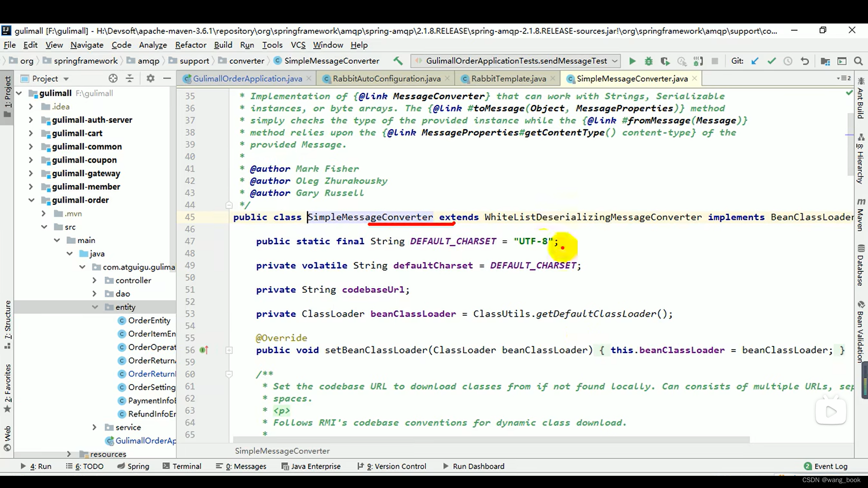This screenshot has height=488, width=868.
Task: Click the editor vertical scrollbar thumb
Action: (850, 145)
